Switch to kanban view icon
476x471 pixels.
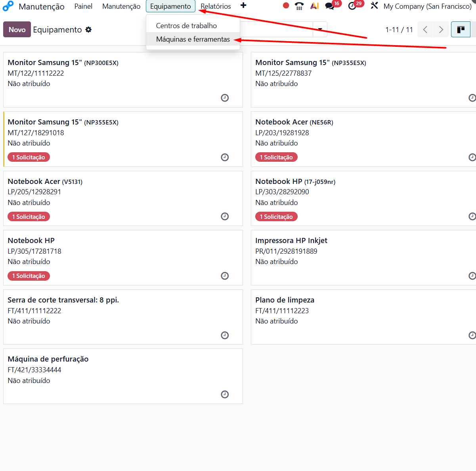coord(461,30)
